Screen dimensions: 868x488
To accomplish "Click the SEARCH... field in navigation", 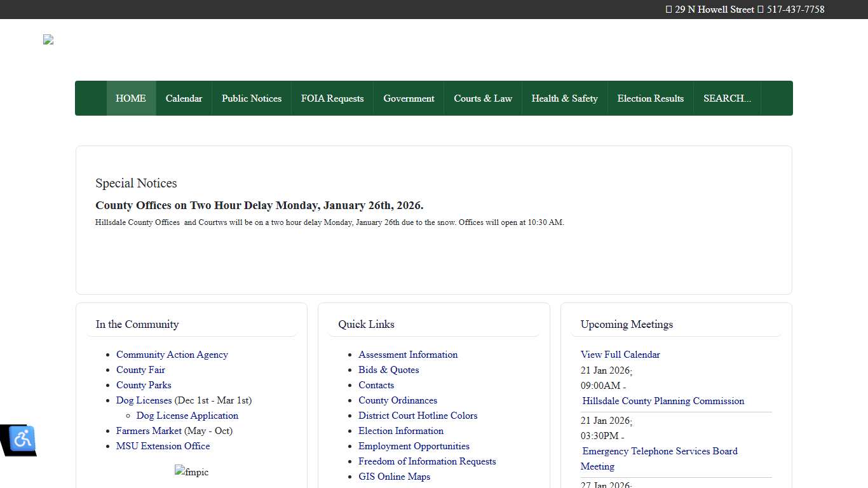I will [x=727, y=98].
